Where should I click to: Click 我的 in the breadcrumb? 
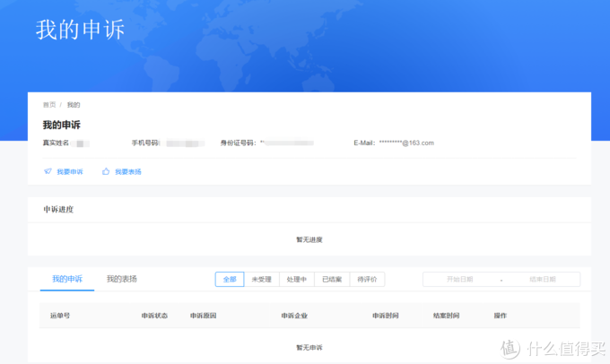click(73, 105)
